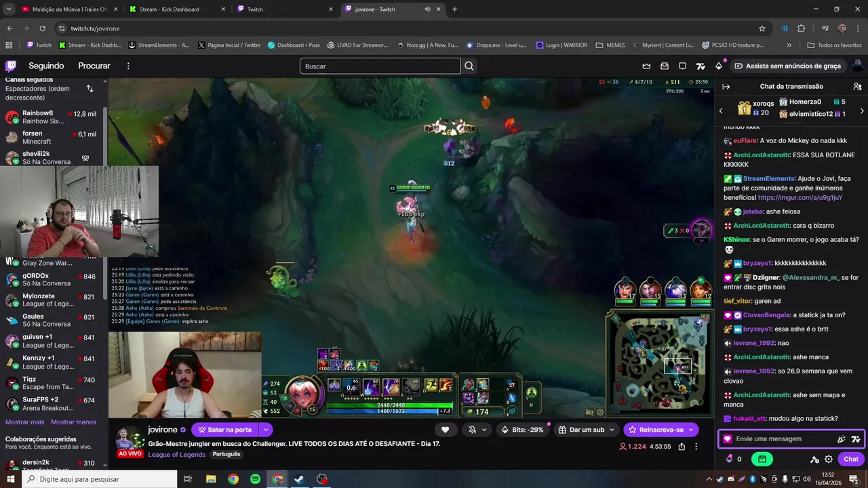Click Português tag under stream title
Viewport: 868px width, 488px height.
pos(226,454)
